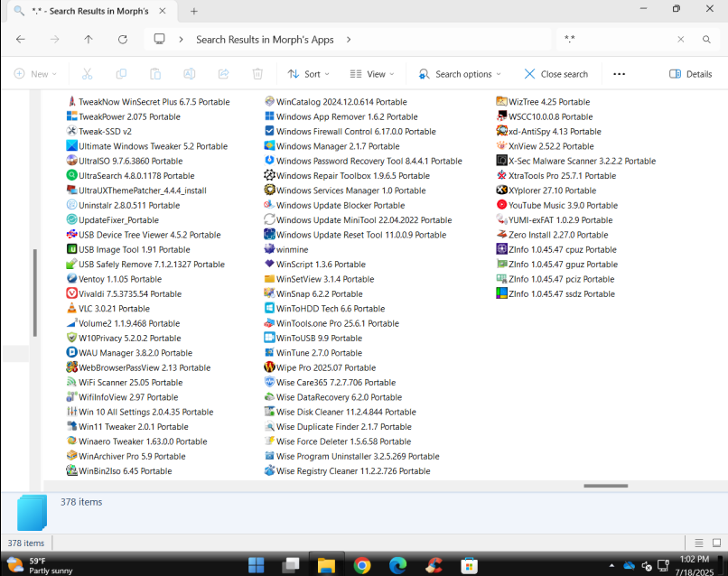Click the YouTube Music 3.9.0 Portable icon
This screenshot has height=576, width=728.
pos(501,205)
